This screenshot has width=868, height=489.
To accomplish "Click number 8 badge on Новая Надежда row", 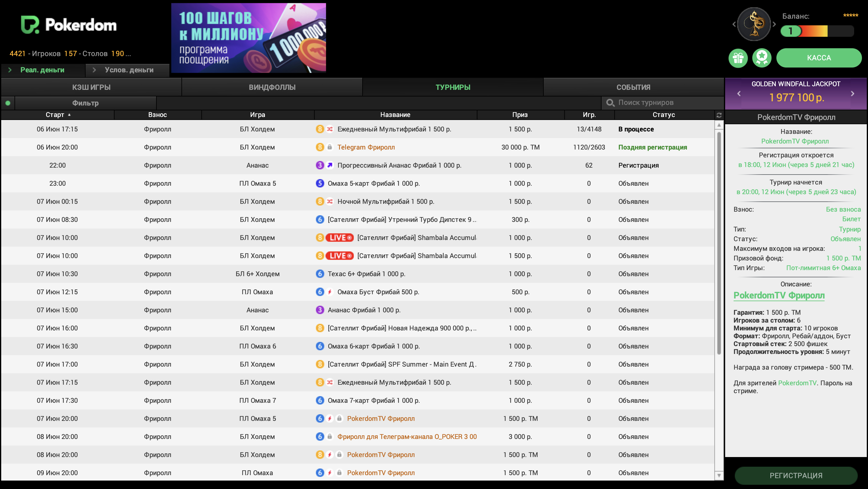I will [320, 328].
